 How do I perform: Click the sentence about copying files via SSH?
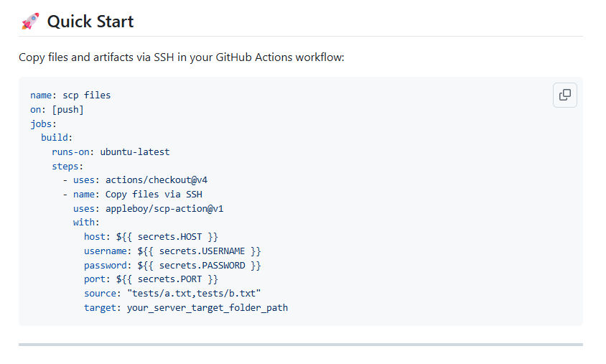tap(182, 57)
